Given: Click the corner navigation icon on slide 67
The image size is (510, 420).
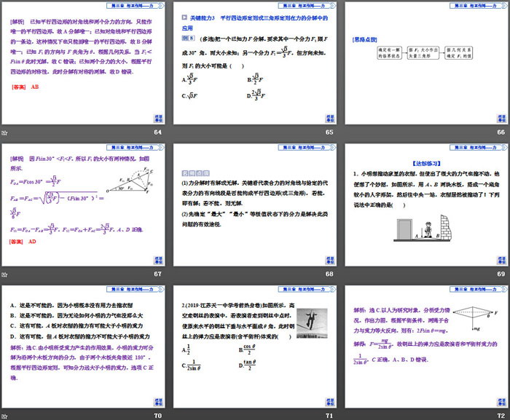Looking at the screenshot, I should [x=159, y=261].
